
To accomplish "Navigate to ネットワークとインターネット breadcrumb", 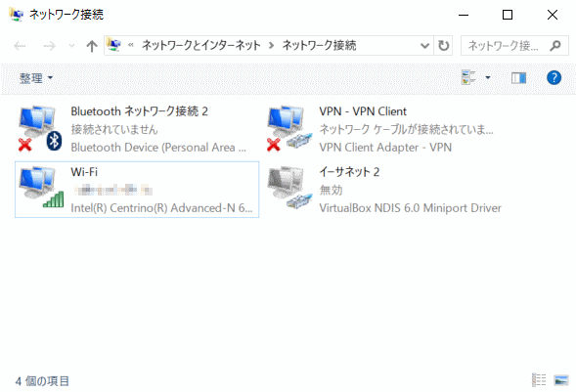I will tap(201, 46).
